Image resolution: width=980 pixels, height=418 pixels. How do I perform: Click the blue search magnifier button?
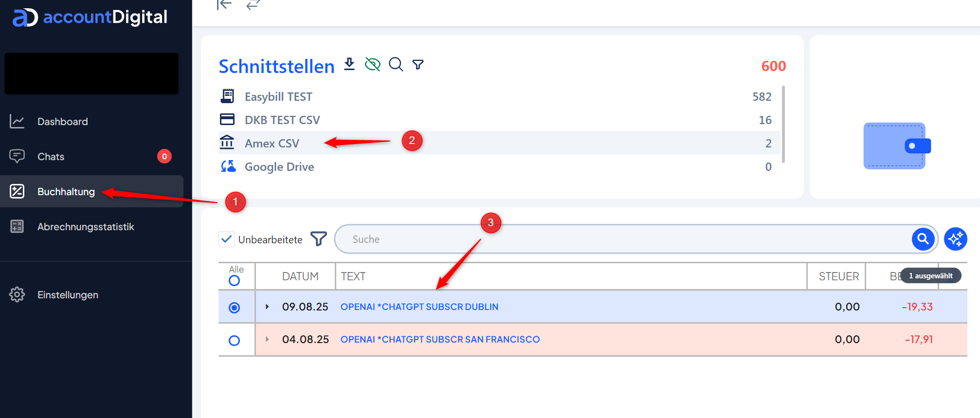point(923,239)
